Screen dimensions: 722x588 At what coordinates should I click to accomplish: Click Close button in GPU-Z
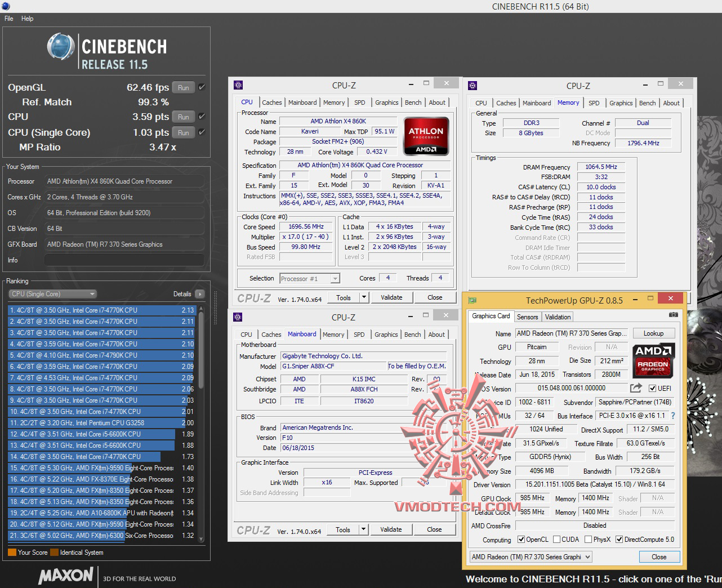659,557
